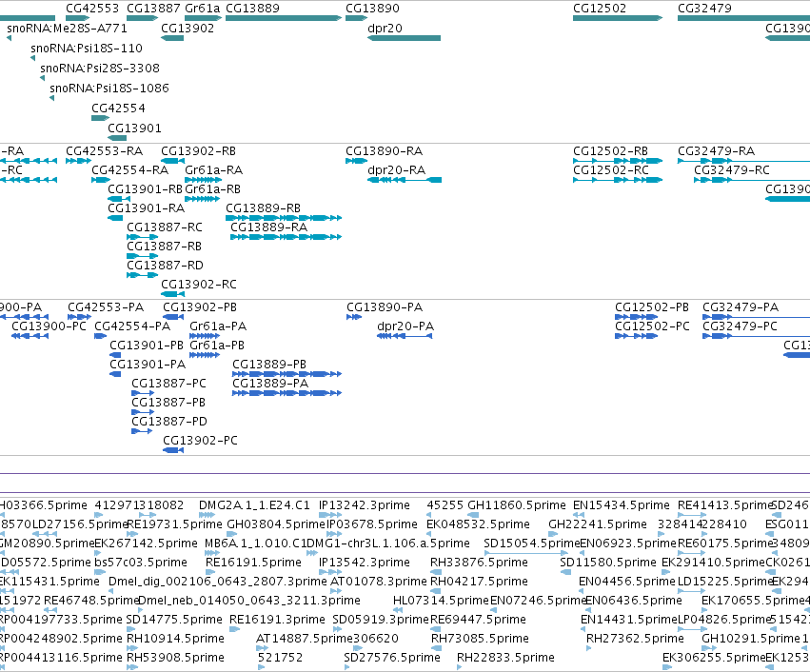Select the CG42554 gene label
Image resolution: width=810 pixels, height=672 pixels.
click(x=118, y=109)
